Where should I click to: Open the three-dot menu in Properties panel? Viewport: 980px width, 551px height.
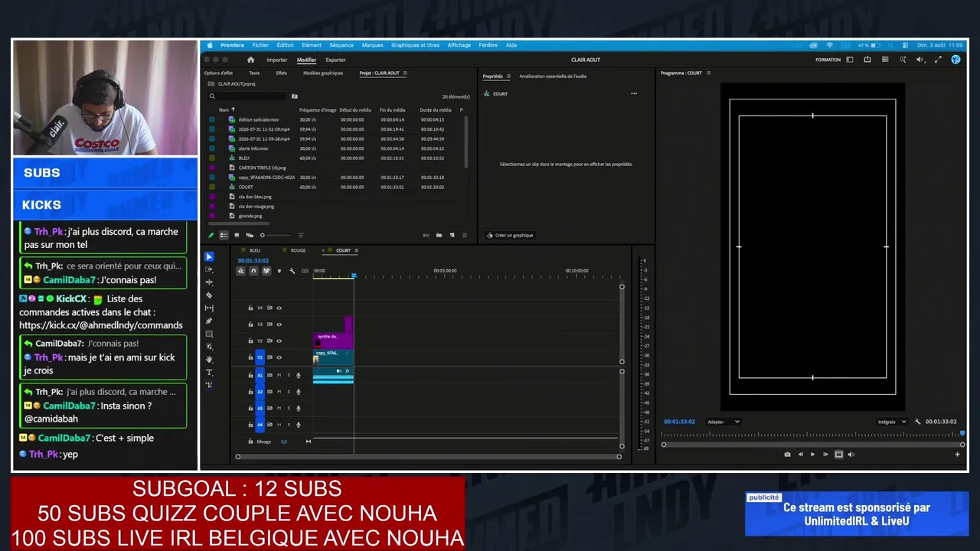(x=634, y=94)
